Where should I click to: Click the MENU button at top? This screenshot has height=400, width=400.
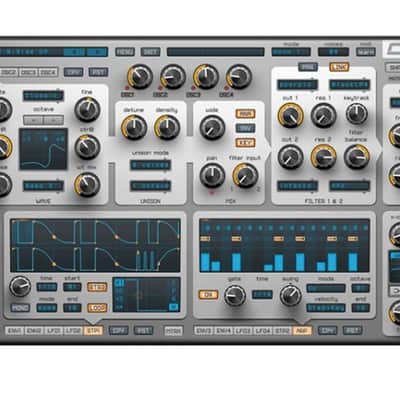125,52
